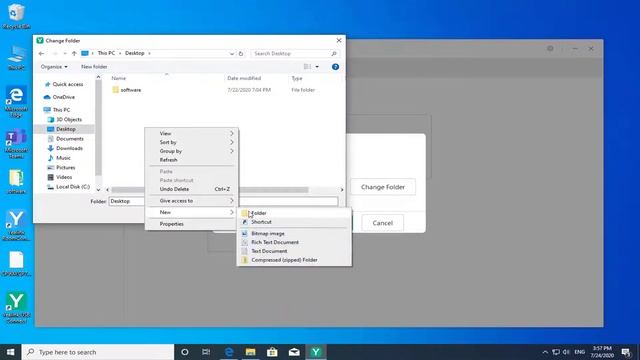Open Organize dropdown menu
Screen dimensions: 640x360
pyautogui.click(x=54, y=67)
